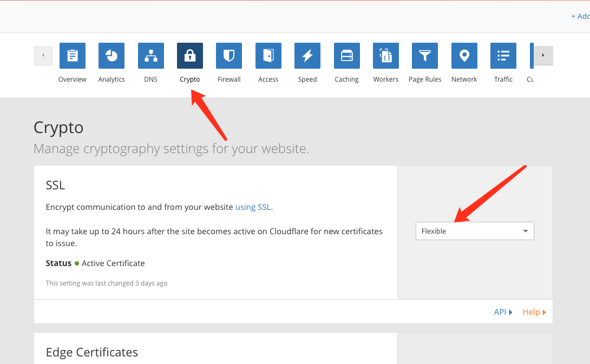Click the Overview tab label
590x364 pixels.
click(x=72, y=80)
